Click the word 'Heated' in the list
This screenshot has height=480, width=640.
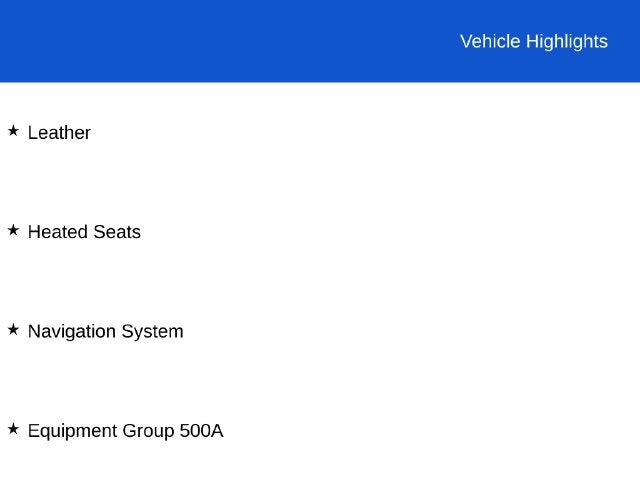(58, 232)
